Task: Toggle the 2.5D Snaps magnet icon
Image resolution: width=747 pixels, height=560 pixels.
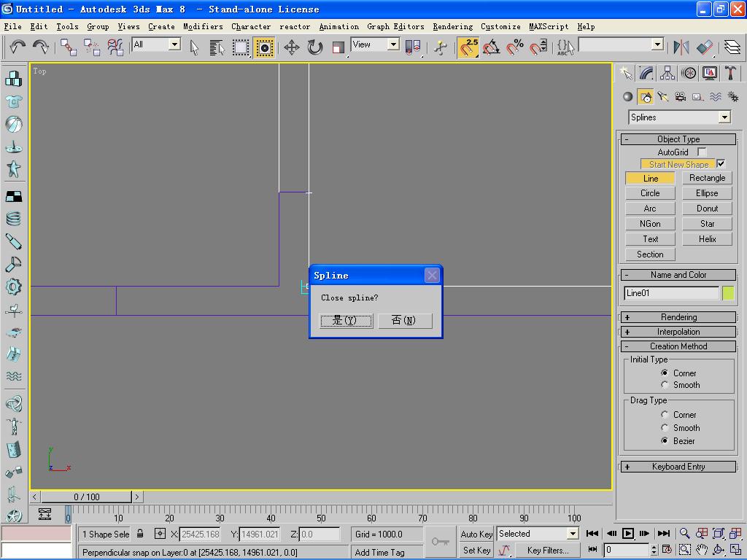Action: click(468, 47)
